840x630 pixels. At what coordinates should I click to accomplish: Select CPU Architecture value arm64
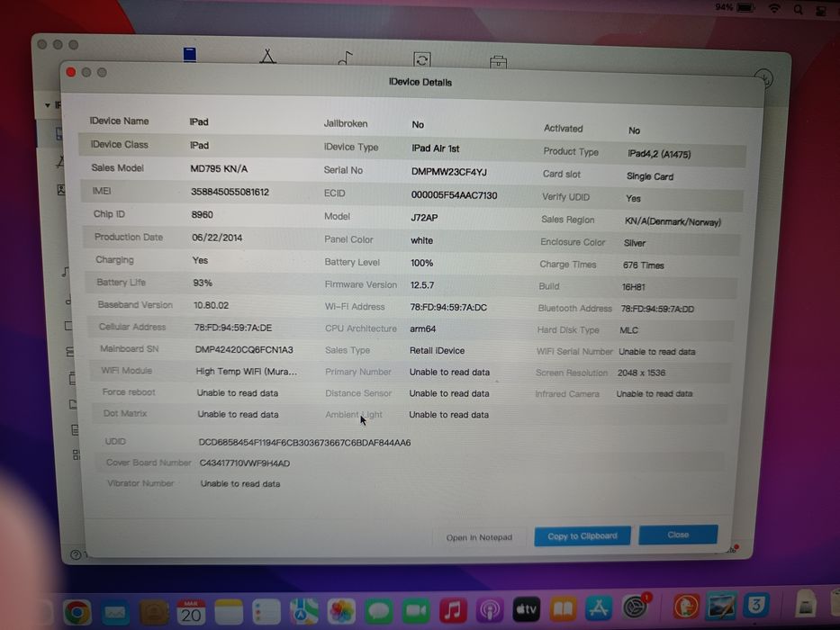tap(422, 328)
